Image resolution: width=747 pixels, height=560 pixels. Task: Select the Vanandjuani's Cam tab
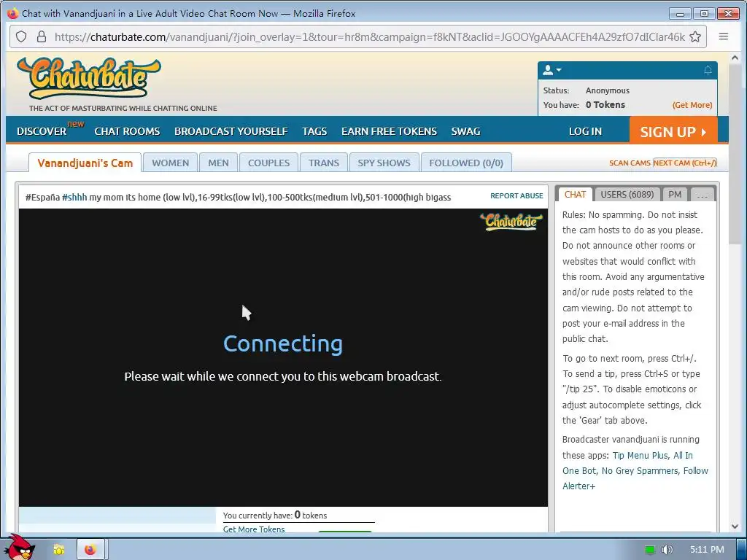(85, 163)
